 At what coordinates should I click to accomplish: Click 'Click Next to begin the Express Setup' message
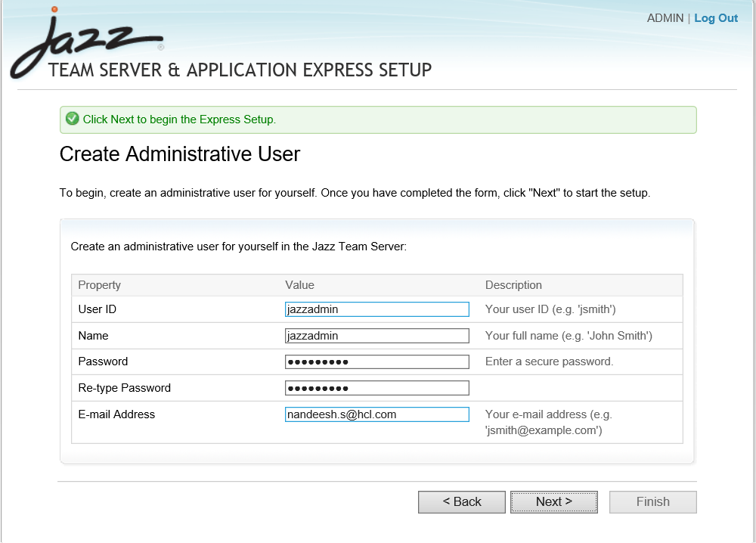coord(179,119)
